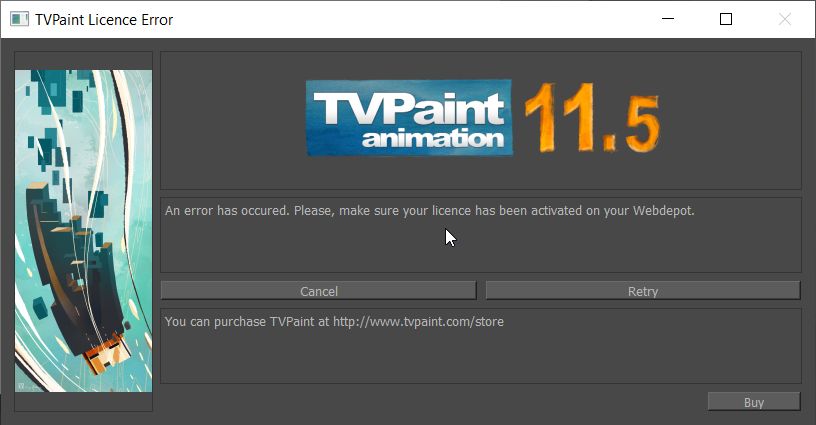
Task: Click the ship artwork image on the left
Action: click(83, 231)
